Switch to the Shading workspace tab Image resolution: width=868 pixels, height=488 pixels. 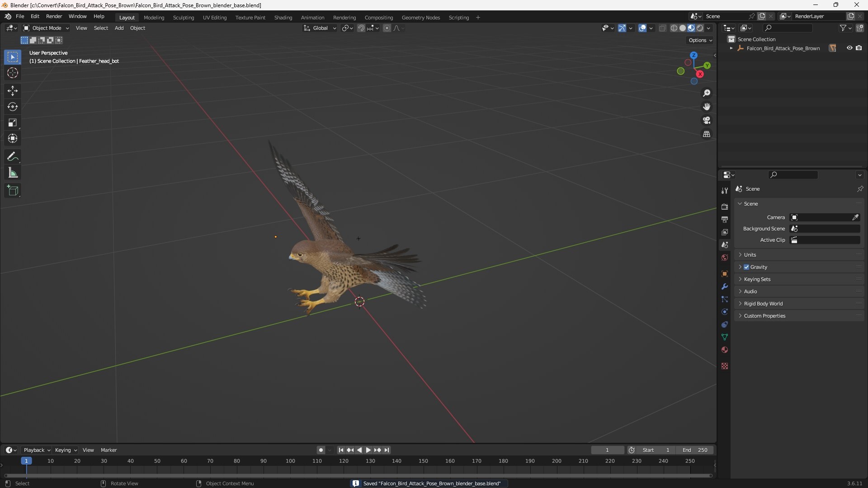click(x=283, y=18)
